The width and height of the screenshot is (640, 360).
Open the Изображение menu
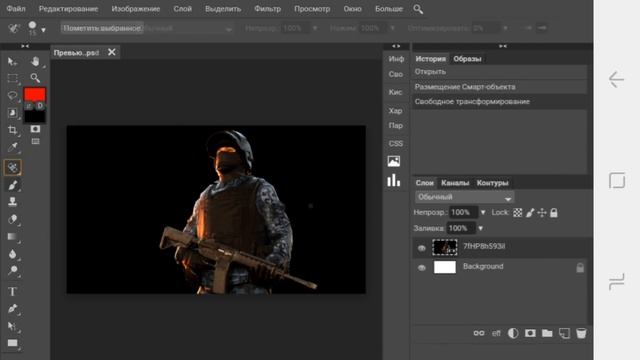point(136,9)
